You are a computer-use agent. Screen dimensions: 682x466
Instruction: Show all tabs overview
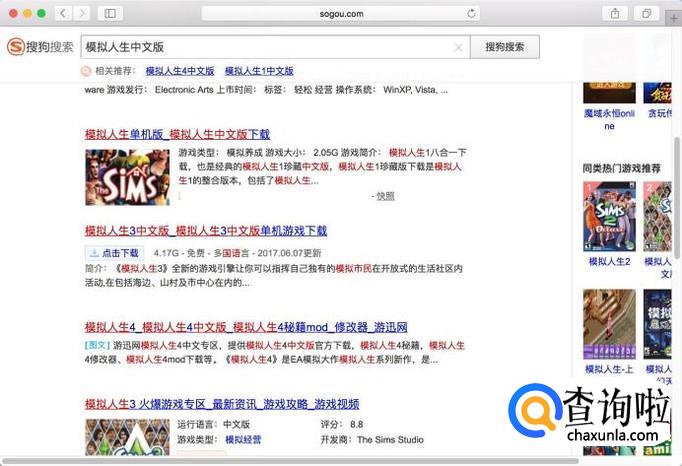(646, 13)
